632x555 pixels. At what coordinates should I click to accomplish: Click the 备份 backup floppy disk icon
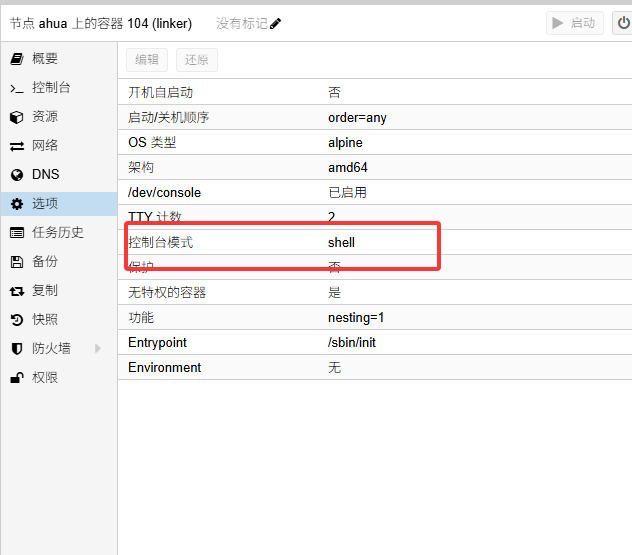click(16, 261)
